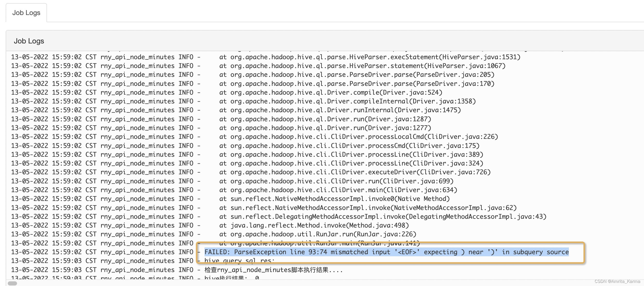
Task: Click the Driver.compileInternal log line
Action: 347,101
